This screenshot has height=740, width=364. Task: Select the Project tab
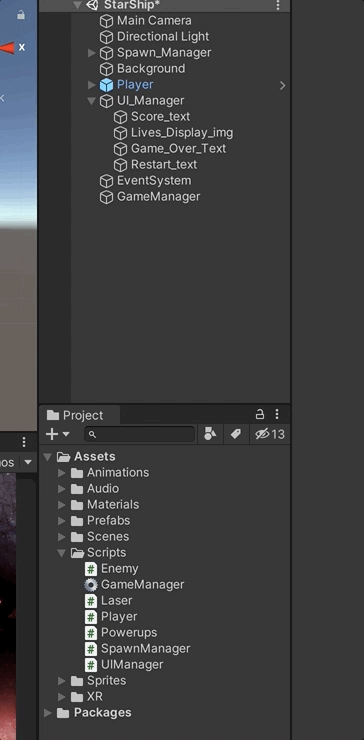click(x=80, y=415)
